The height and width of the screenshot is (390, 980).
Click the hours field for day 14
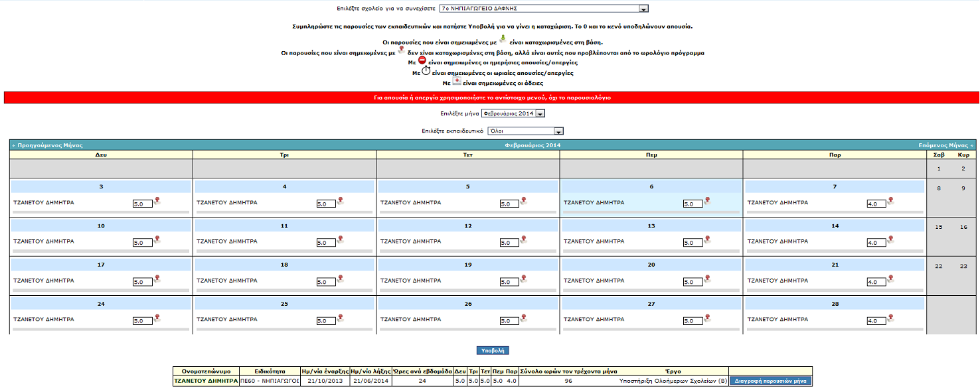pyautogui.click(x=876, y=243)
